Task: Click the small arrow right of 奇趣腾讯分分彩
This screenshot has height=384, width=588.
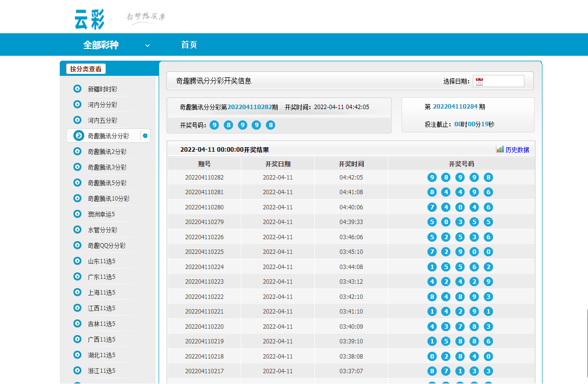Action: pyautogui.click(x=145, y=136)
